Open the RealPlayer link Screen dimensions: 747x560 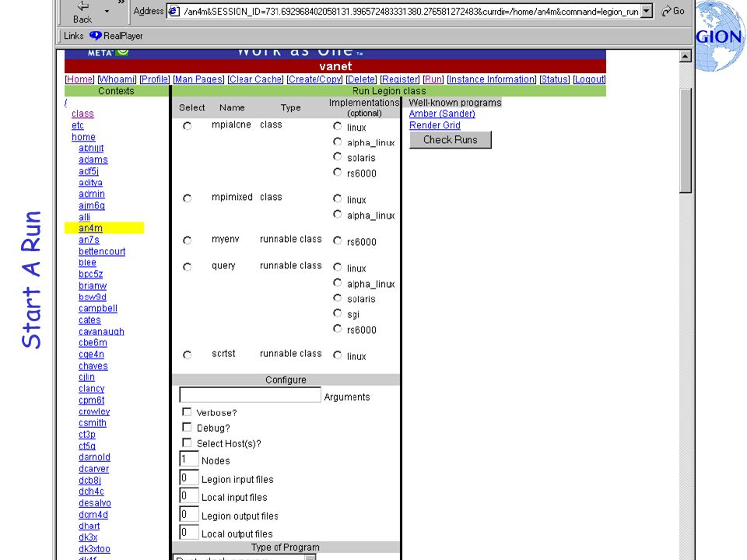tap(116, 36)
